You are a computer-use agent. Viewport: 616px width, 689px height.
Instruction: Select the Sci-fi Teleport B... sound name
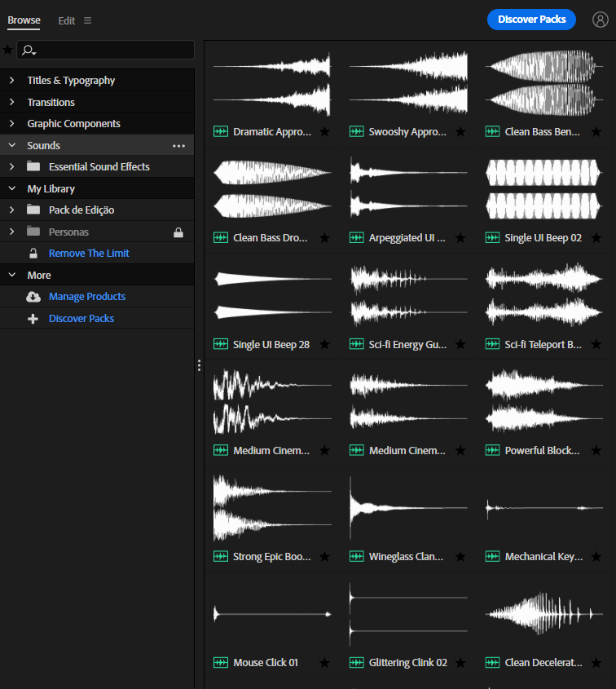coord(543,344)
